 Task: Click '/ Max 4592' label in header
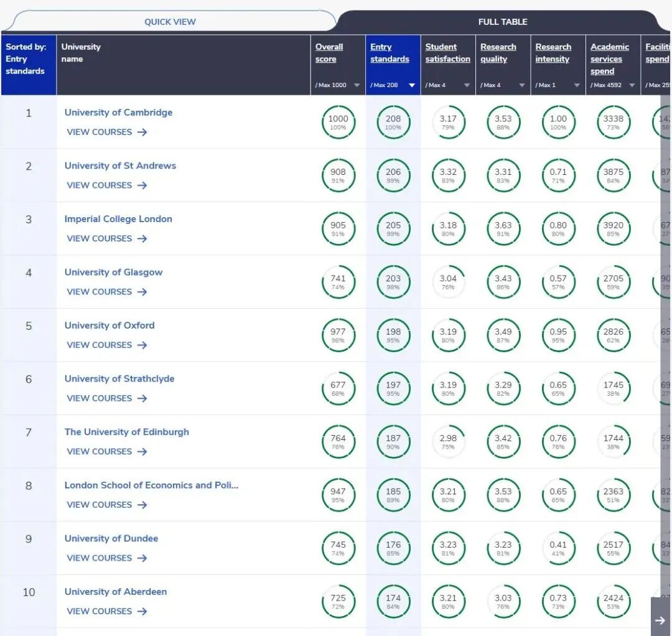pos(605,85)
